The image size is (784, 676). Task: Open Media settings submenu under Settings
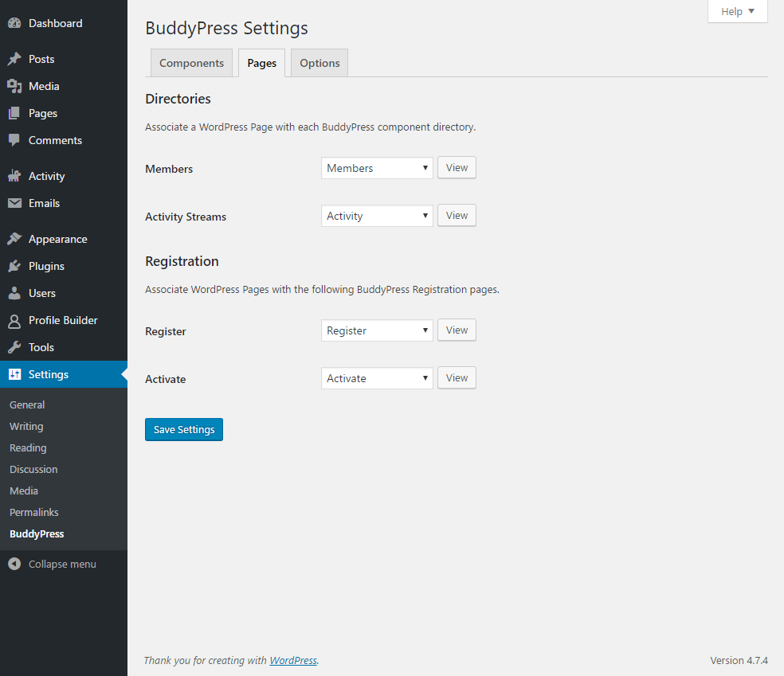[23, 490]
